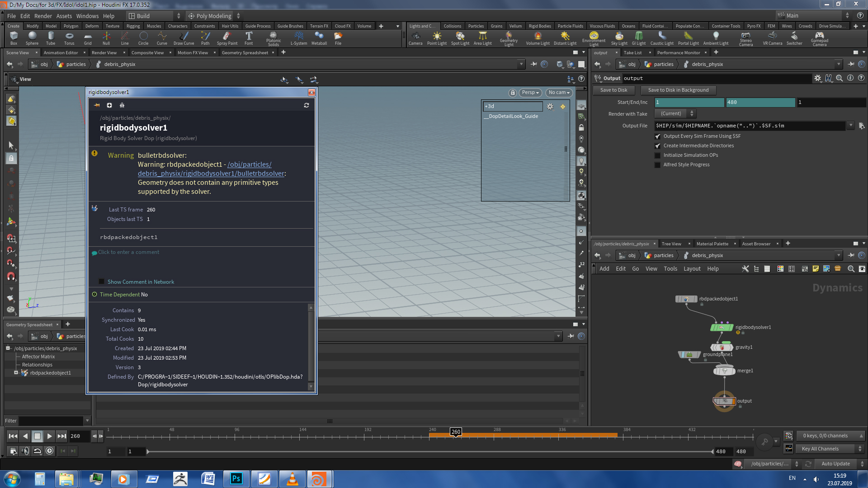Image resolution: width=868 pixels, height=488 pixels.
Task: Open the Layout menu in network editor
Action: pyautogui.click(x=692, y=268)
